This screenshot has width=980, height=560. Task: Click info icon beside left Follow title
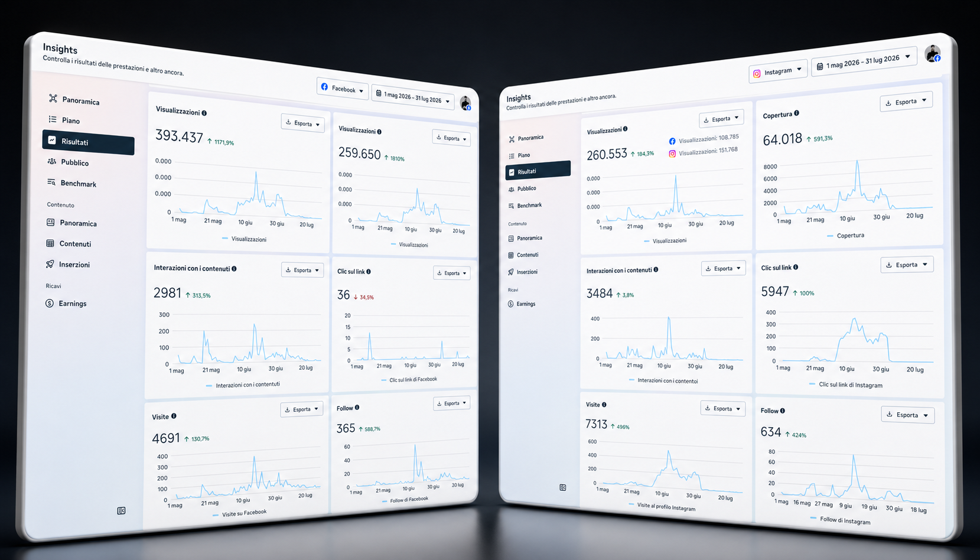[x=357, y=408]
